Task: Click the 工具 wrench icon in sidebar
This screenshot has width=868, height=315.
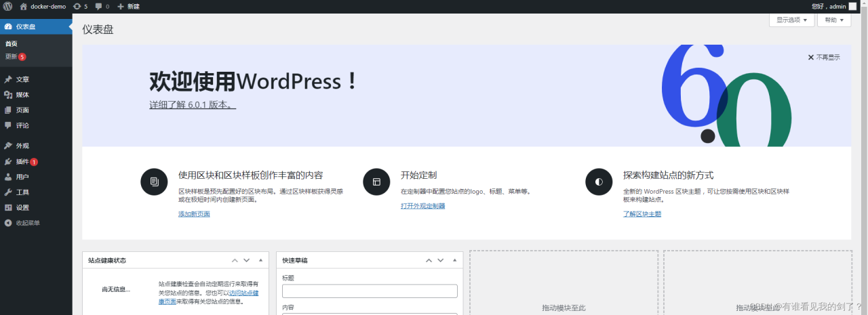Action: (8, 192)
